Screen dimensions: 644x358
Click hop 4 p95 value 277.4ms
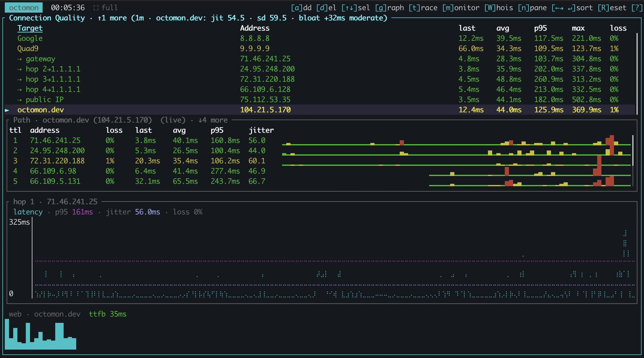[x=225, y=171]
